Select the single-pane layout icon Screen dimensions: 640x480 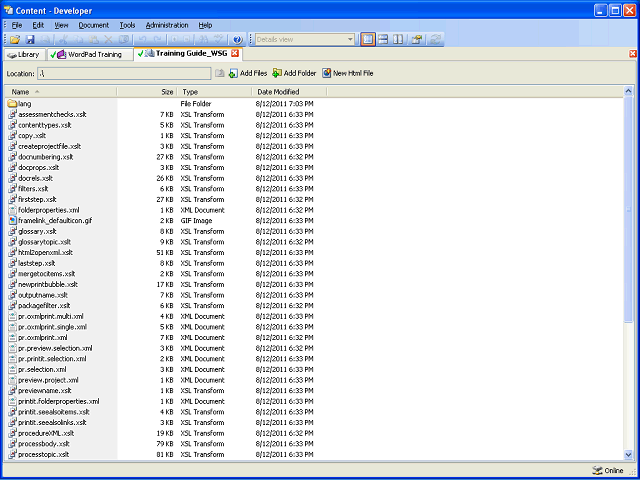pyautogui.click(x=368, y=40)
